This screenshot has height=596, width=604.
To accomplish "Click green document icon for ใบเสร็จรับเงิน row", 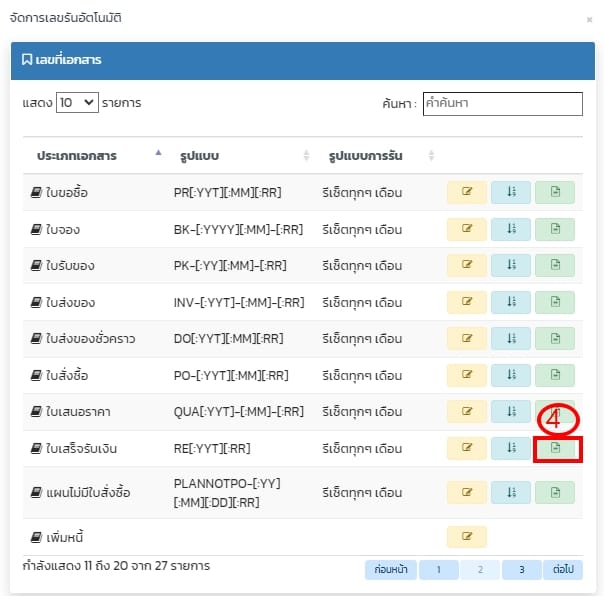I will (555, 448).
